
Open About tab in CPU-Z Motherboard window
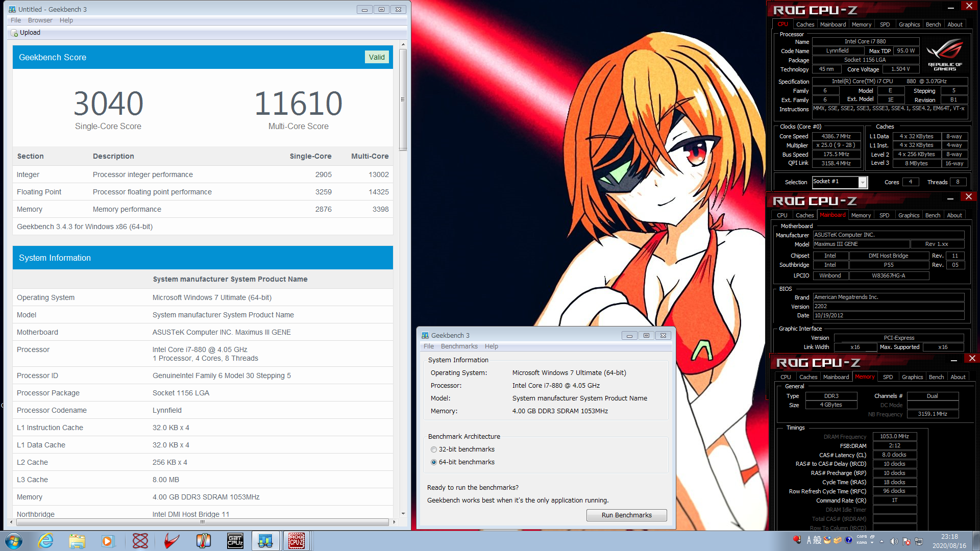(954, 215)
